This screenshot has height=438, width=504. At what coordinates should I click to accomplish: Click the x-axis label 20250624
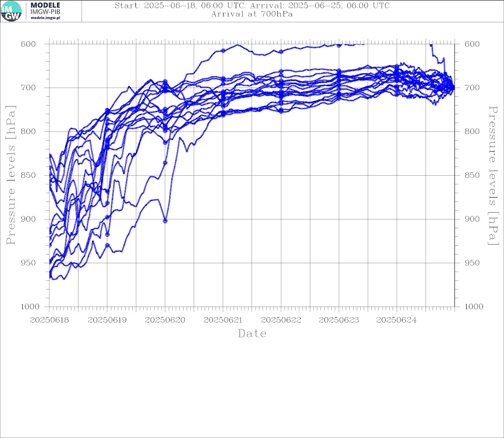point(396,320)
